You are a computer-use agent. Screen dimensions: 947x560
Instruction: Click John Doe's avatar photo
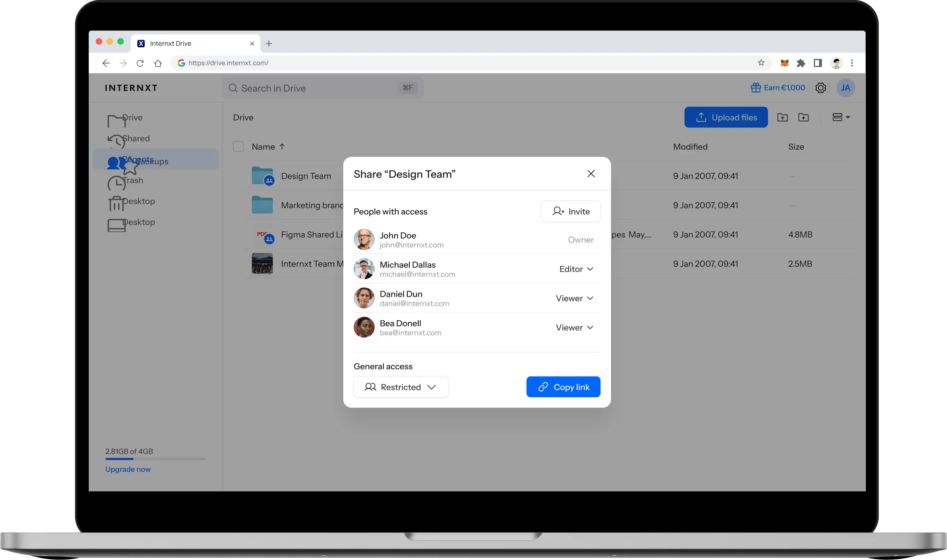[x=364, y=239]
